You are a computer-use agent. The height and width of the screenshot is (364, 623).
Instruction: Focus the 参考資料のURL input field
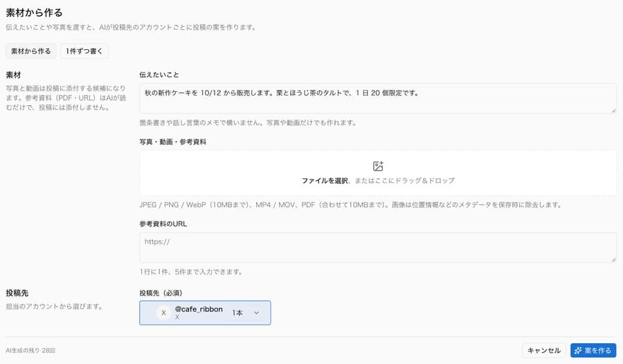click(x=378, y=248)
